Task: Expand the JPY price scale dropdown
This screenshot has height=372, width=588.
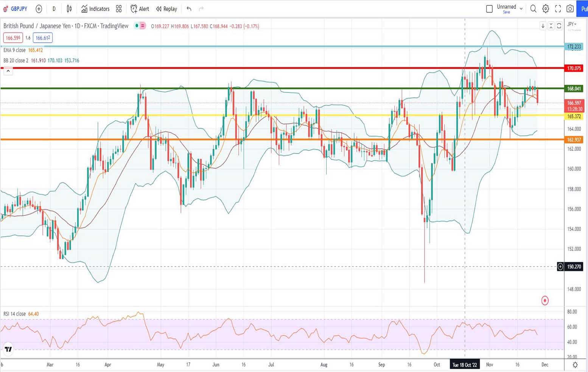Action: [572, 24]
